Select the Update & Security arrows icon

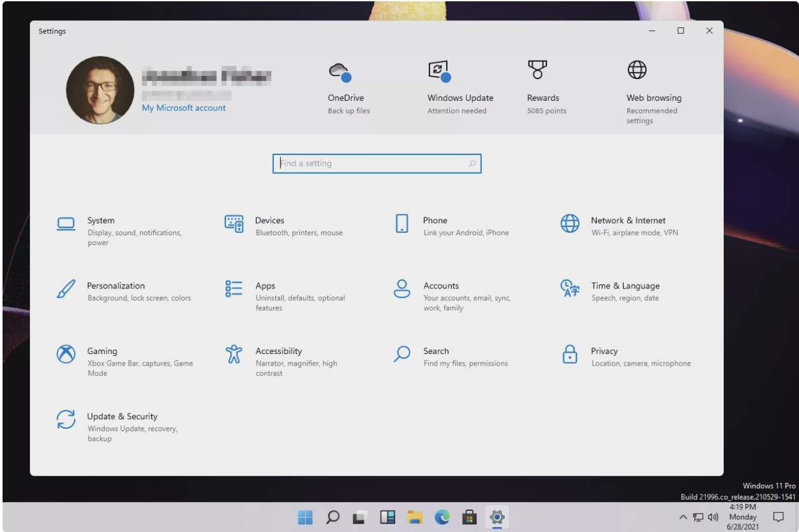tap(66, 420)
